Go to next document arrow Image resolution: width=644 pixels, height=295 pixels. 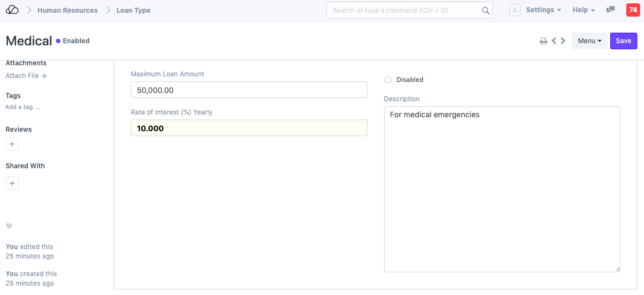click(563, 41)
